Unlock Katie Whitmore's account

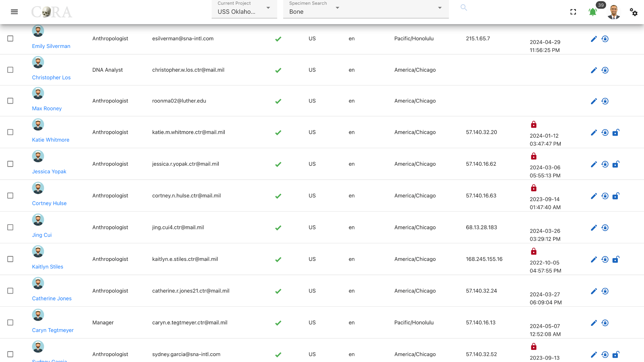616,132
